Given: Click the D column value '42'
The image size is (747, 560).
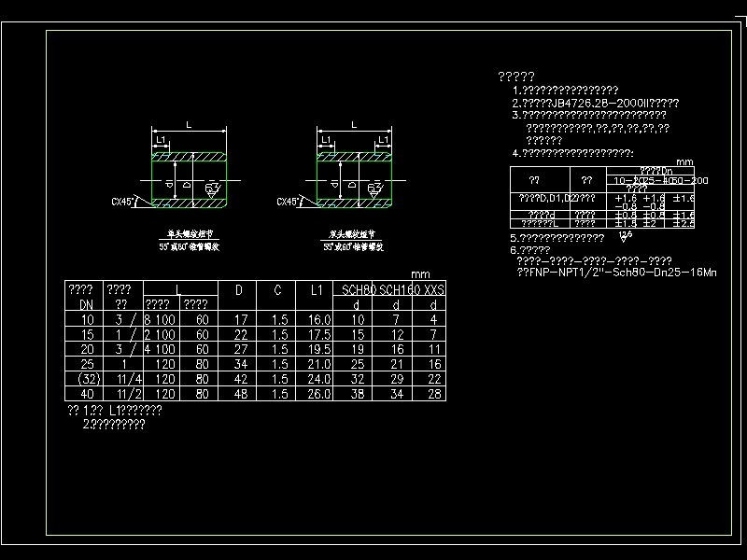Looking at the screenshot, I should 241,379.
